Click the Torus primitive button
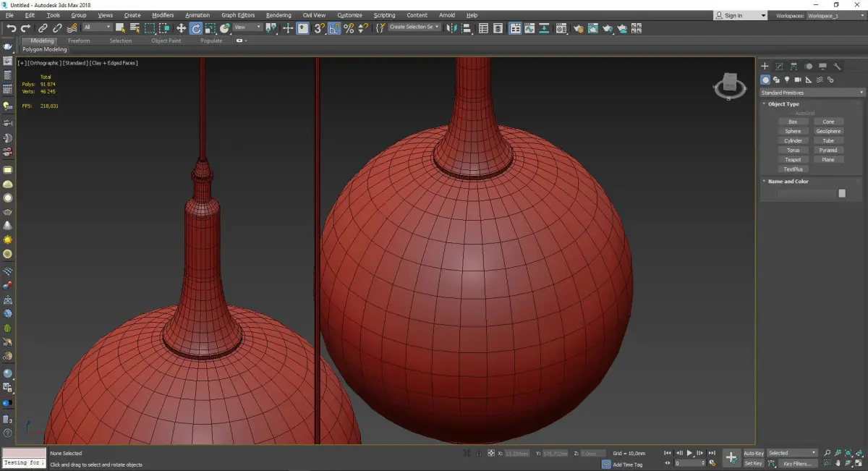The height and width of the screenshot is (471, 868). 793,150
